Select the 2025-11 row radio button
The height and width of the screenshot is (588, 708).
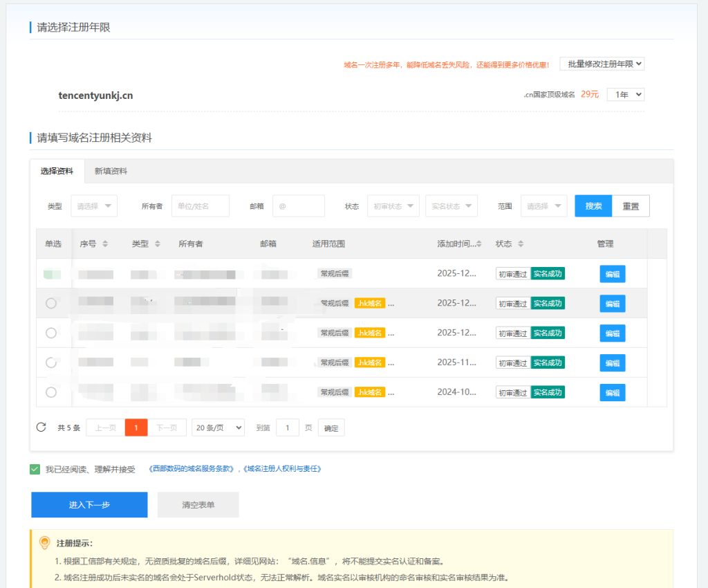[x=51, y=362]
